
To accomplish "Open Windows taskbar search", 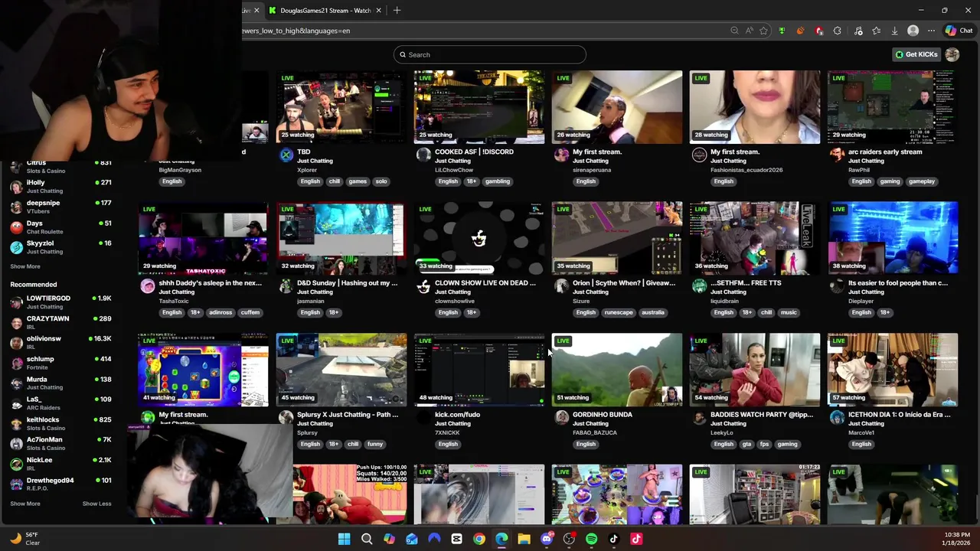I will coord(367,539).
